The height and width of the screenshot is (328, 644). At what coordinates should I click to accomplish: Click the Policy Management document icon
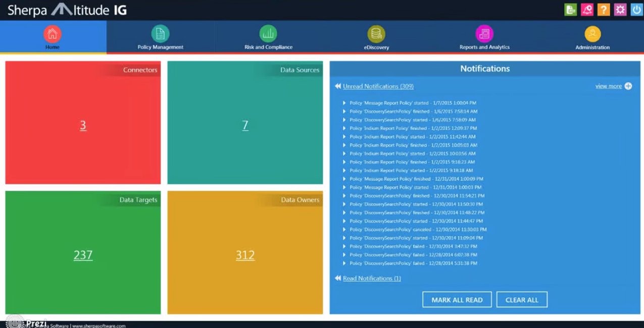160,34
